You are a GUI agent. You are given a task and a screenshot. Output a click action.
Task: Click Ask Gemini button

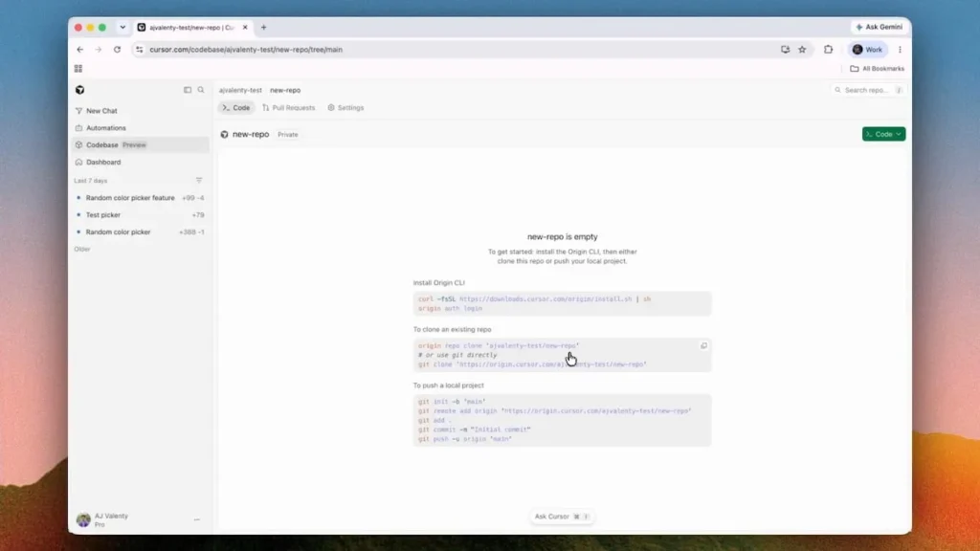[879, 27]
